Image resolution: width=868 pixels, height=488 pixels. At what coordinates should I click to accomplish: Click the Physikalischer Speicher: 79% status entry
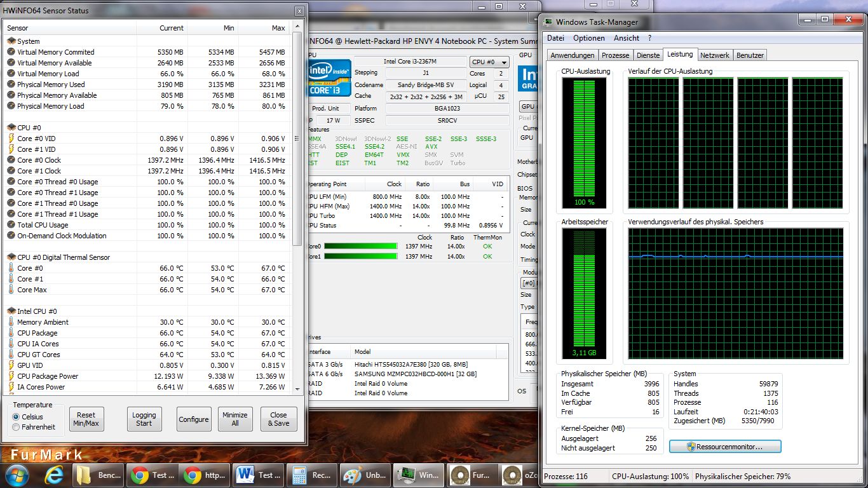click(x=742, y=476)
